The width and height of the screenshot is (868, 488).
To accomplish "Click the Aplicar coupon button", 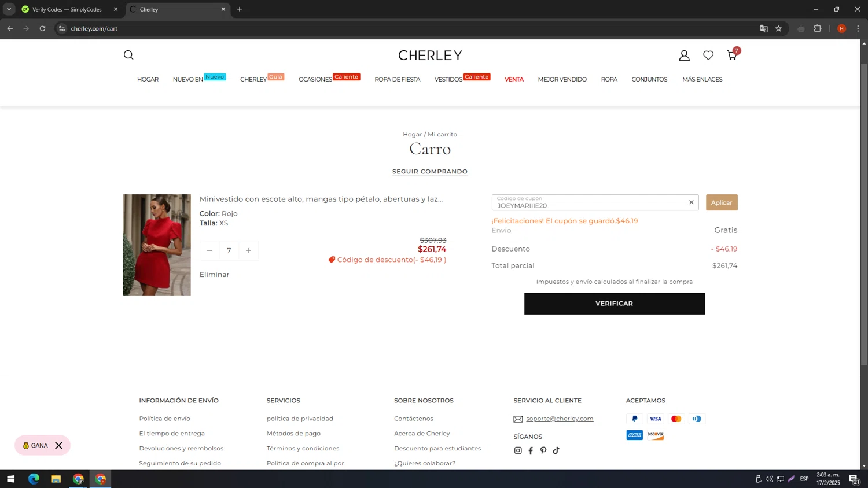I will (x=722, y=202).
